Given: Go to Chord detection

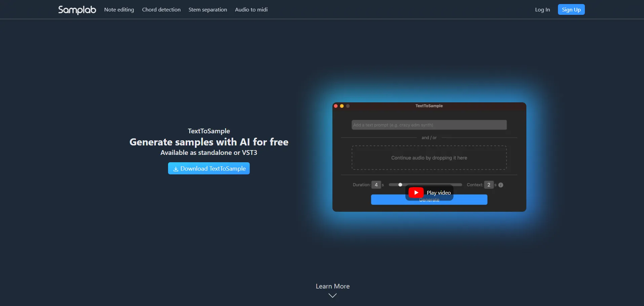Looking at the screenshot, I should 161,10.
